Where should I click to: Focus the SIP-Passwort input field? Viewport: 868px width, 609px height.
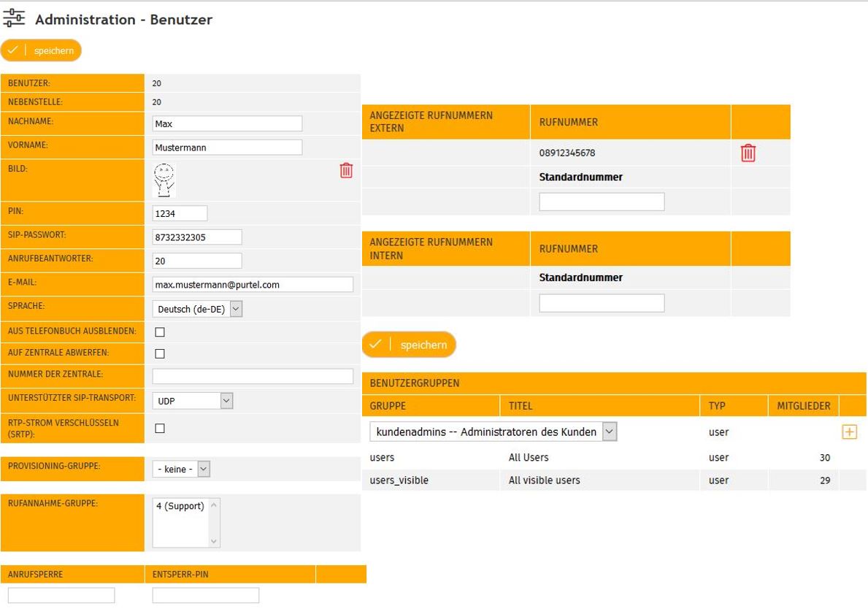coord(196,237)
